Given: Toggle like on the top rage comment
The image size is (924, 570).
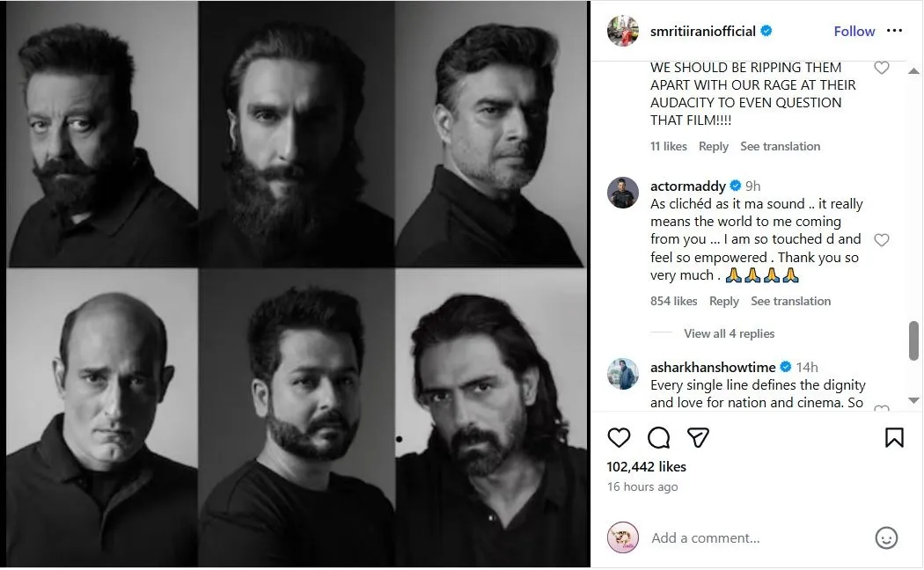Looking at the screenshot, I should (882, 67).
